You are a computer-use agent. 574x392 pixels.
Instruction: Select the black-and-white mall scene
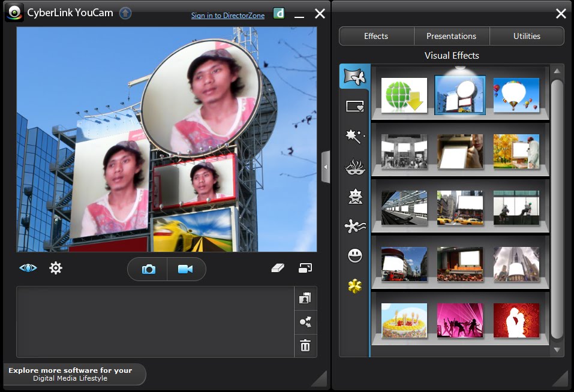(404, 152)
